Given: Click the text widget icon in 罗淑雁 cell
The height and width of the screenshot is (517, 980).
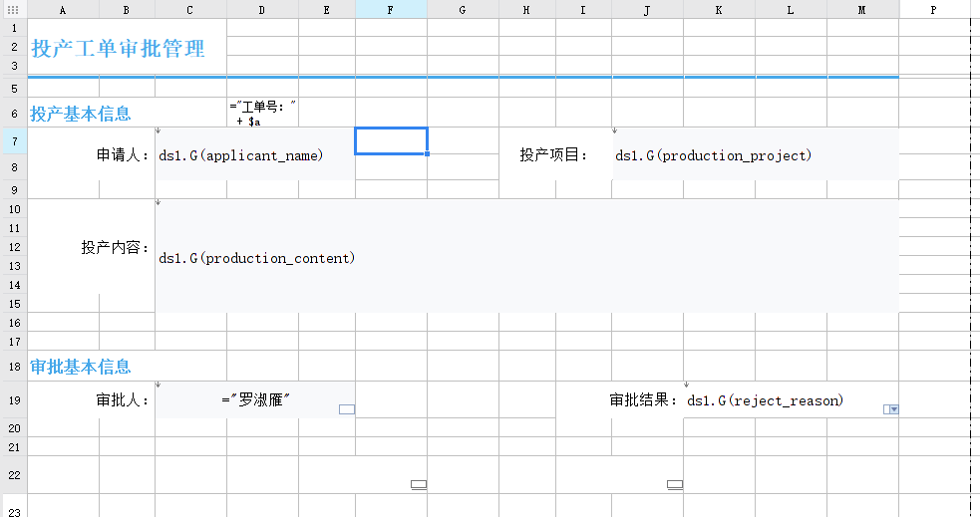Looking at the screenshot, I should [x=347, y=409].
